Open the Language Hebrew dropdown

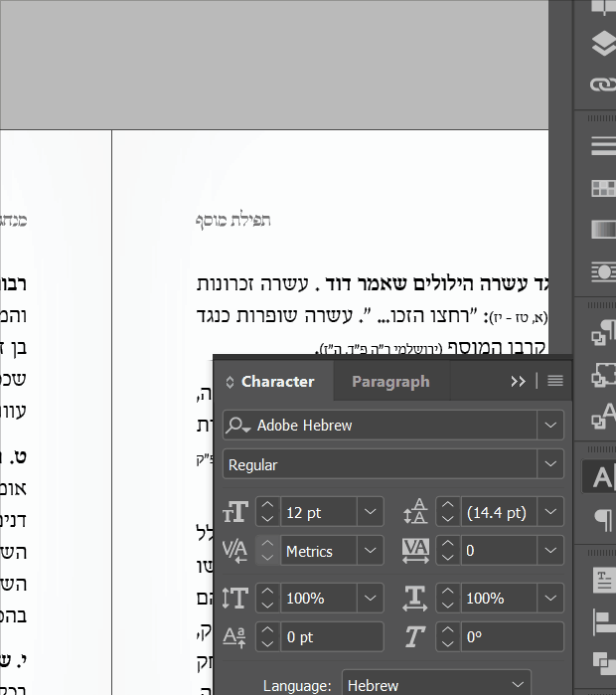tap(518, 684)
